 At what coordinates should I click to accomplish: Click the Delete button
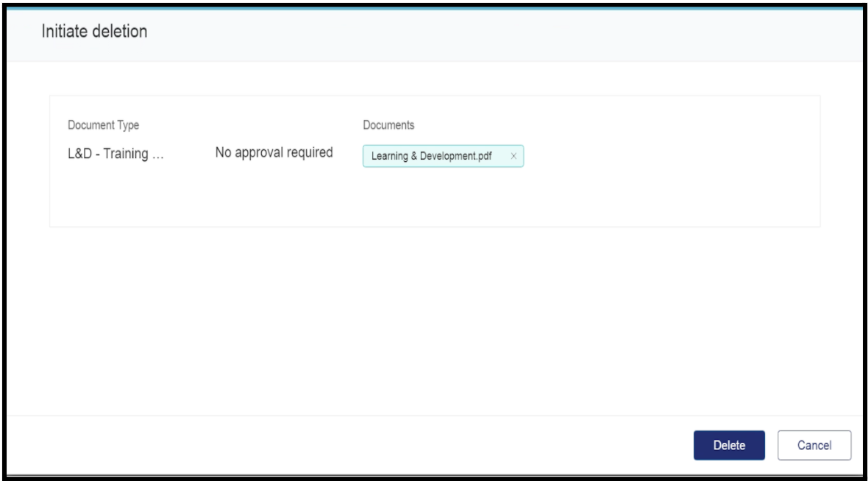729,445
